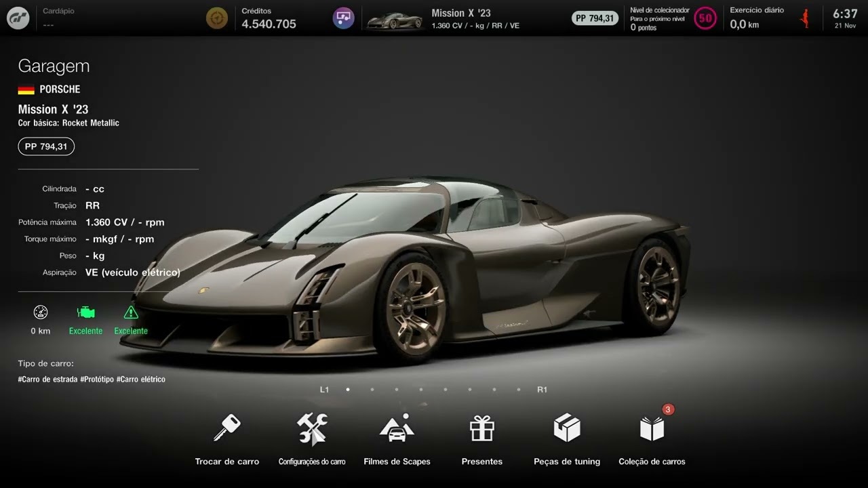Click Cor básica: Rocket Metallic text
This screenshot has height=488, width=868.
[x=68, y=123]
